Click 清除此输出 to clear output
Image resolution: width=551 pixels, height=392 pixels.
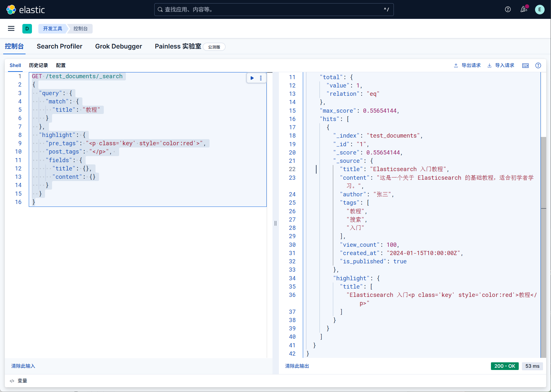click(297, 366)
